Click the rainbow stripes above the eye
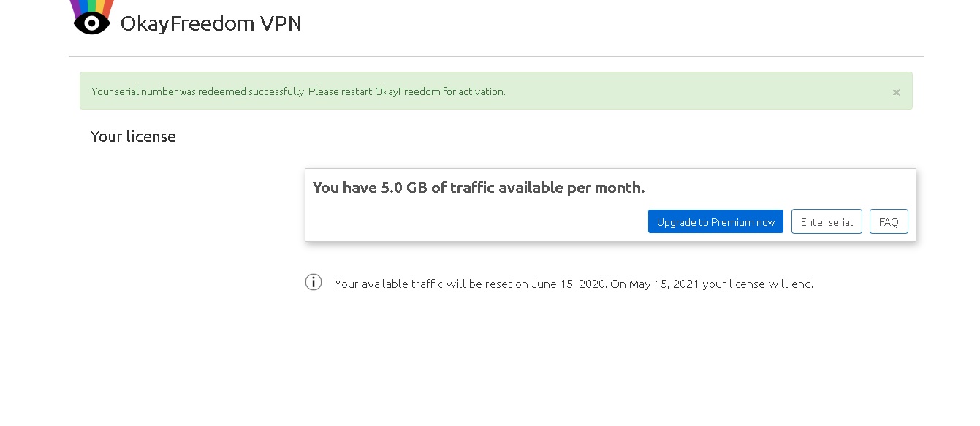 91,7
